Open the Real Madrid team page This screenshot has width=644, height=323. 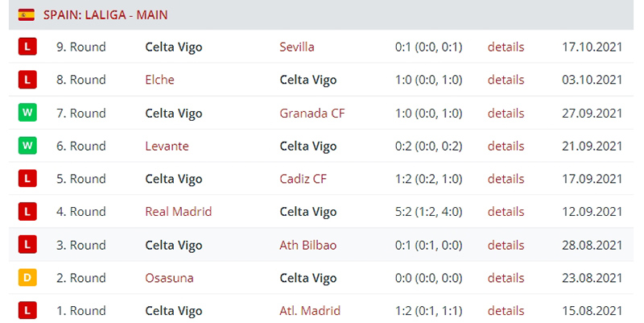point(179,211)
